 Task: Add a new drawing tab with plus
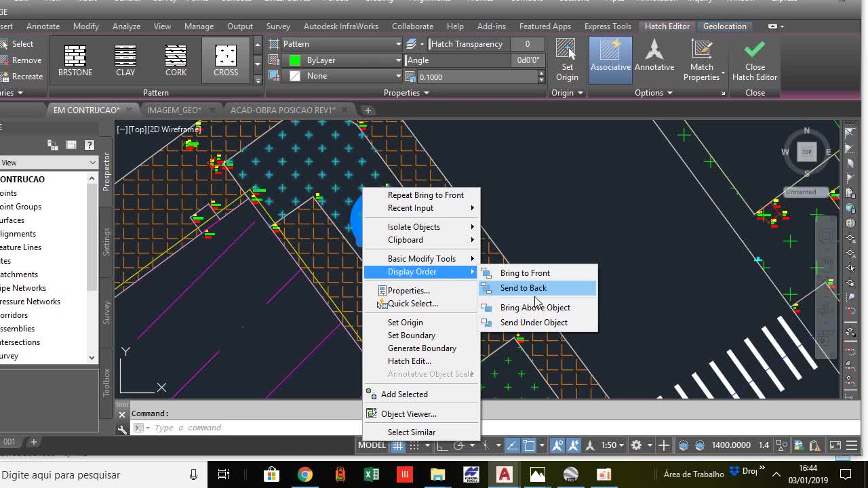tap(368, 110)
